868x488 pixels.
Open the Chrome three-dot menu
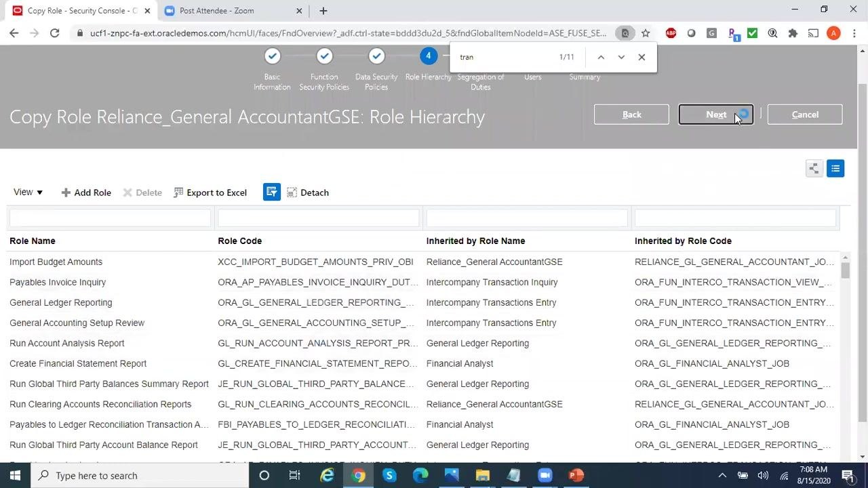(854, 33)
